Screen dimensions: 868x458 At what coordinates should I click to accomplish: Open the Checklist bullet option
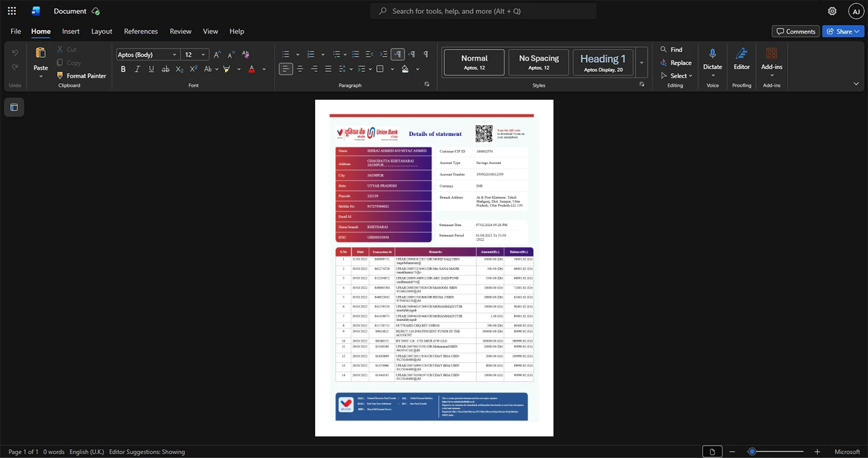[x=355, y=55]
